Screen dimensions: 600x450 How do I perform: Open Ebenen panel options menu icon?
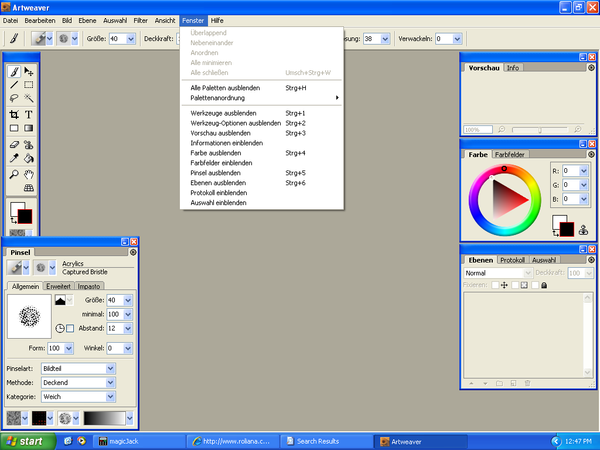pos(591,260)
